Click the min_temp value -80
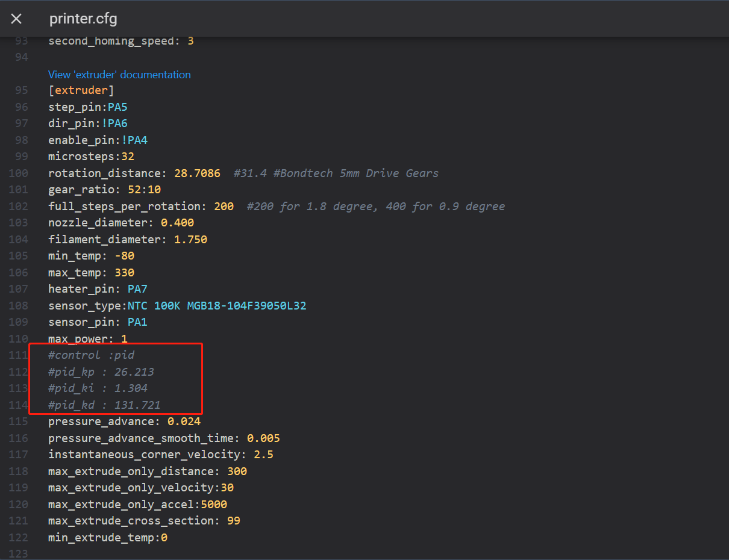Viewport: 729px width, 560px height. (124, 256)
